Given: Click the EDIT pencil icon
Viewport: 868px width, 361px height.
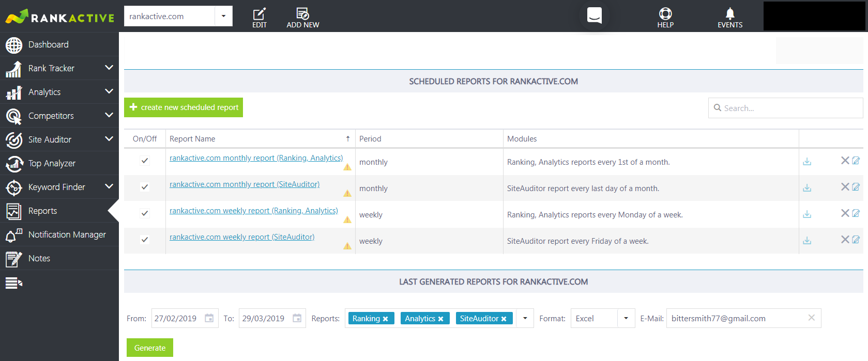Looking at the screenshot, I should [x=260, y=13].
